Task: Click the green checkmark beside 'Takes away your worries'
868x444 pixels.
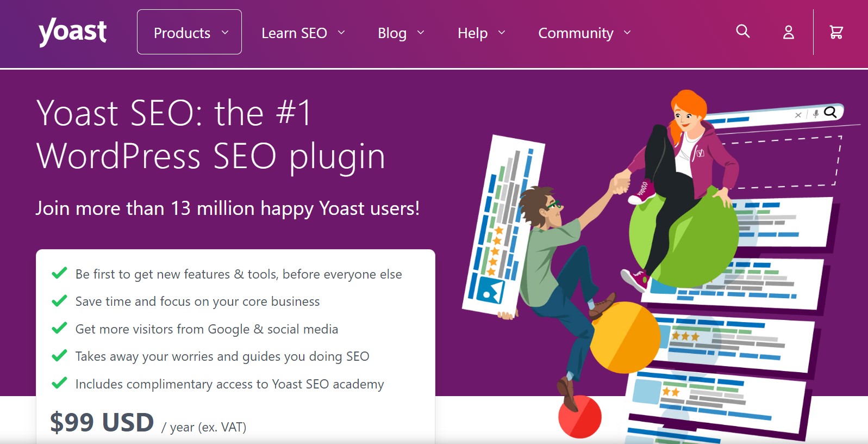Action: [x=59, y=356]
